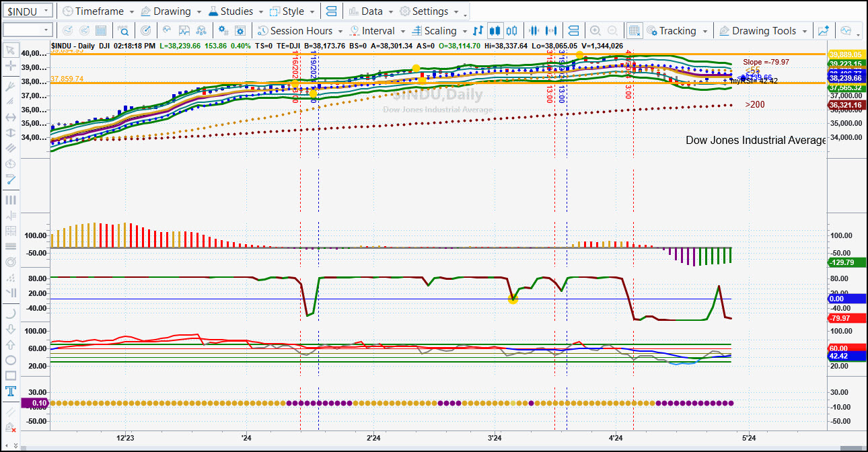The height and width of the screenshot is (452, 868).
Task: Select the parallel lines channel tool
Action: (11, 148)
